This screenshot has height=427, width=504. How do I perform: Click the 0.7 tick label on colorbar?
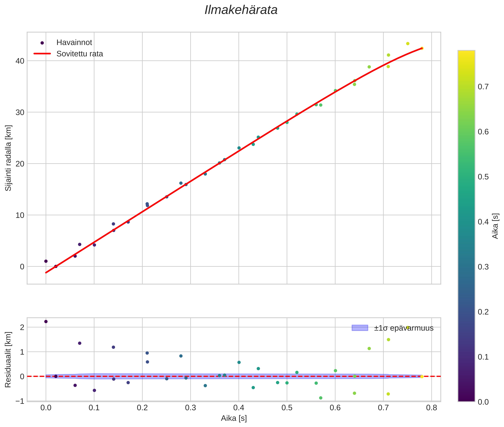point(483,87)
